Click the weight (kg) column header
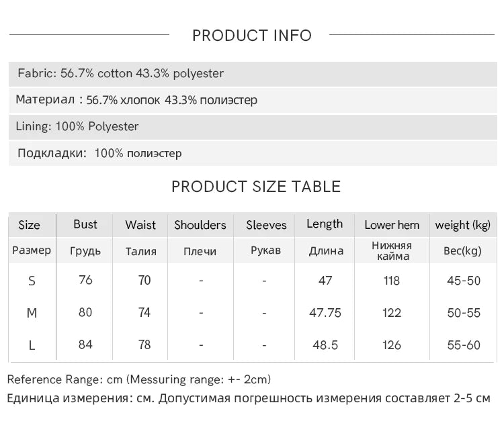The height and width of the screenshot is (423, 504). (463, 225)
